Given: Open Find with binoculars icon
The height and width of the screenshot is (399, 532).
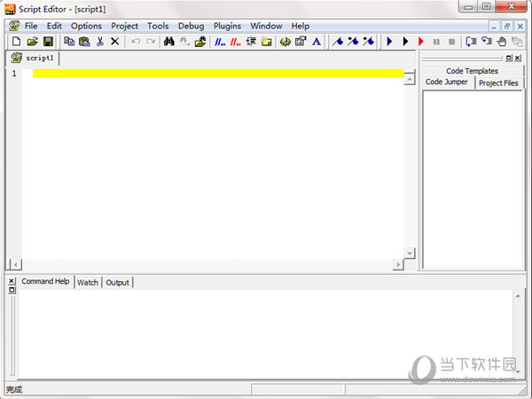Looking at the screenshot, I should point(169,42).
